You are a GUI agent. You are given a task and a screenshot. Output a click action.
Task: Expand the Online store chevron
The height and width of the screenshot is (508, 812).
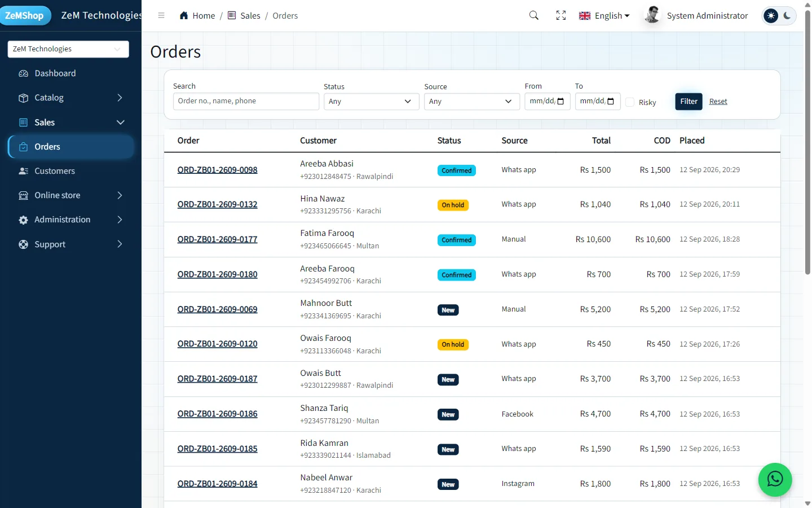(120, 195)
